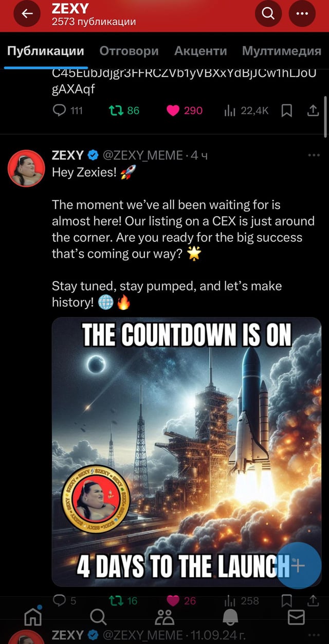Go to Home in bottom navigation
329x644 pixels.
33,616
